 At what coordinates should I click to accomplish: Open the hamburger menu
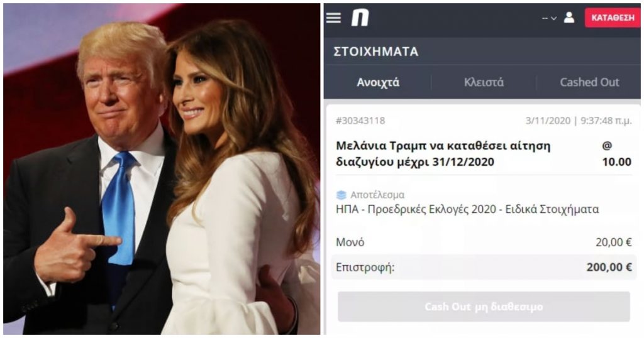(333, 18)
